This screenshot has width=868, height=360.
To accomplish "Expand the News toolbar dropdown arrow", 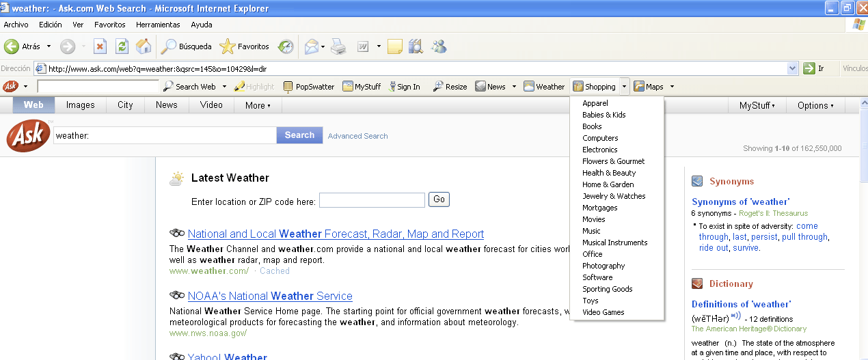I will click(514, 87).
